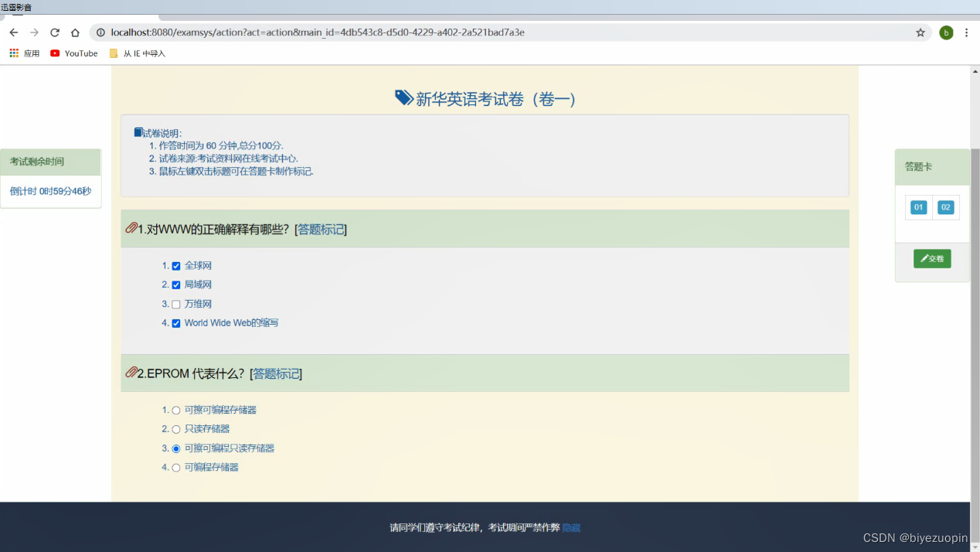Check the 万维网 checkbox
Image resolution: width=980 pixels, height=552 pixels.
pyautogui.click(x=176, y=305)
